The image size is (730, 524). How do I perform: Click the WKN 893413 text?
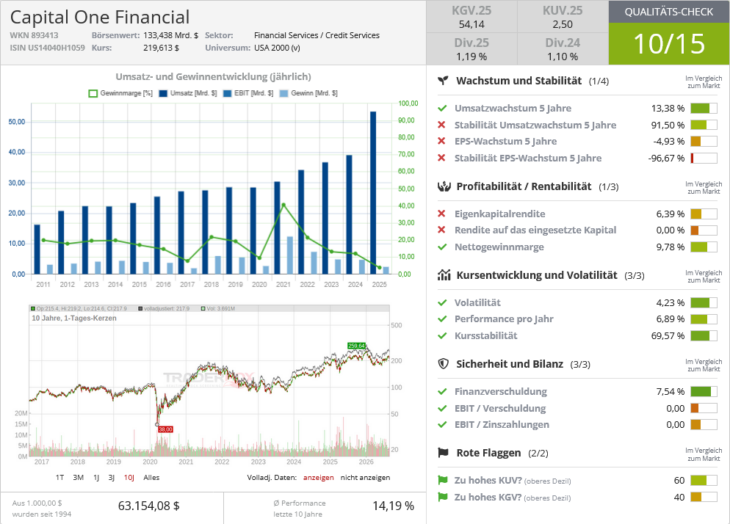click(x=34, y=35)
